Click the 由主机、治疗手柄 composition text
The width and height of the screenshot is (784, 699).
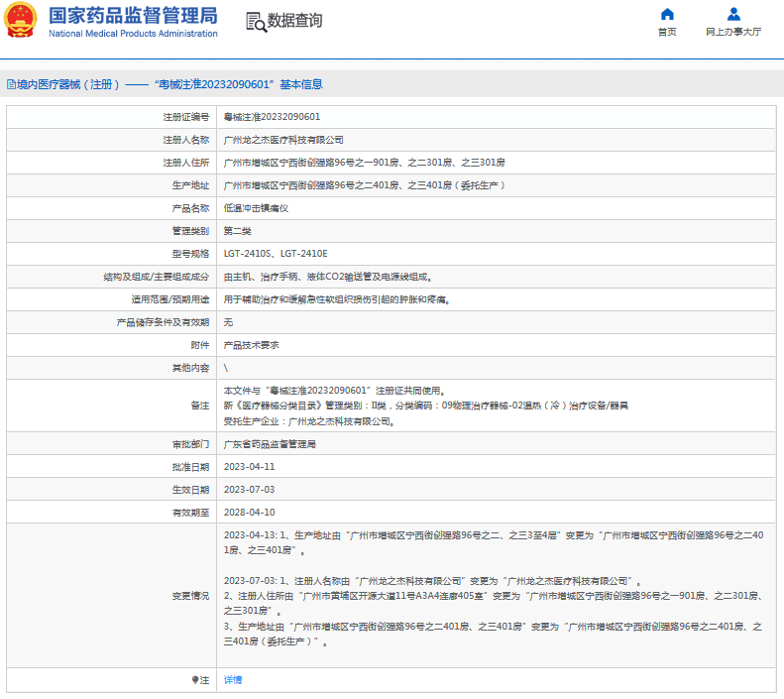coord(328,277)
